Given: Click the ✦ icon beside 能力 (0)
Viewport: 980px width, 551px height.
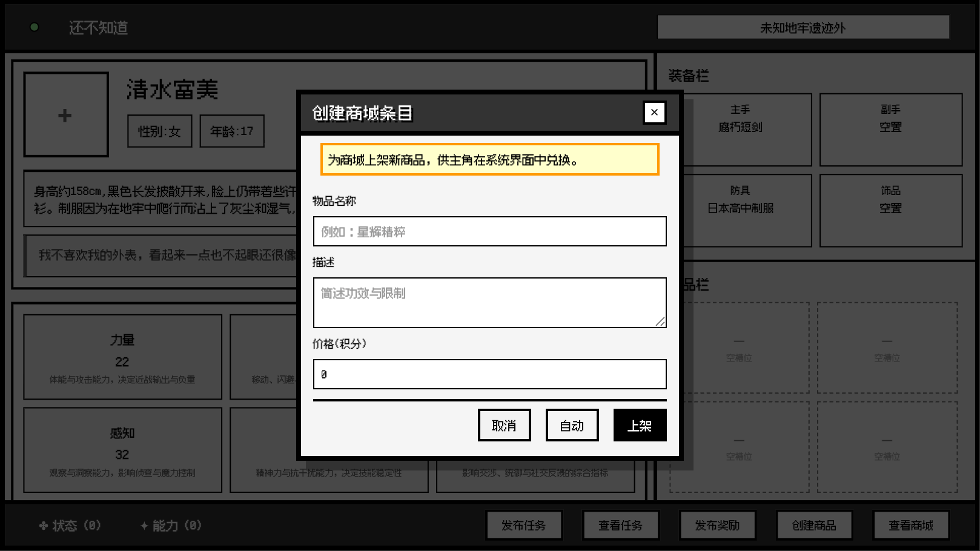Looking at the screenshot, I should pos(144,526).
